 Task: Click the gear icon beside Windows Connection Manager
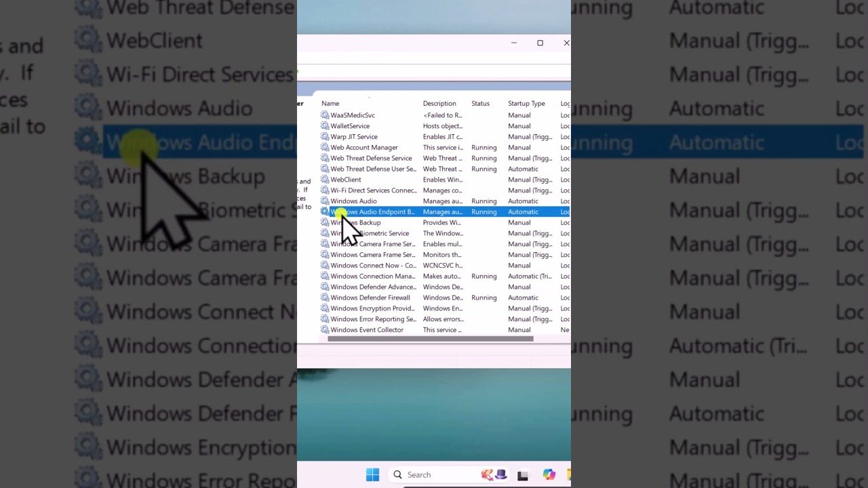(325, 277)
